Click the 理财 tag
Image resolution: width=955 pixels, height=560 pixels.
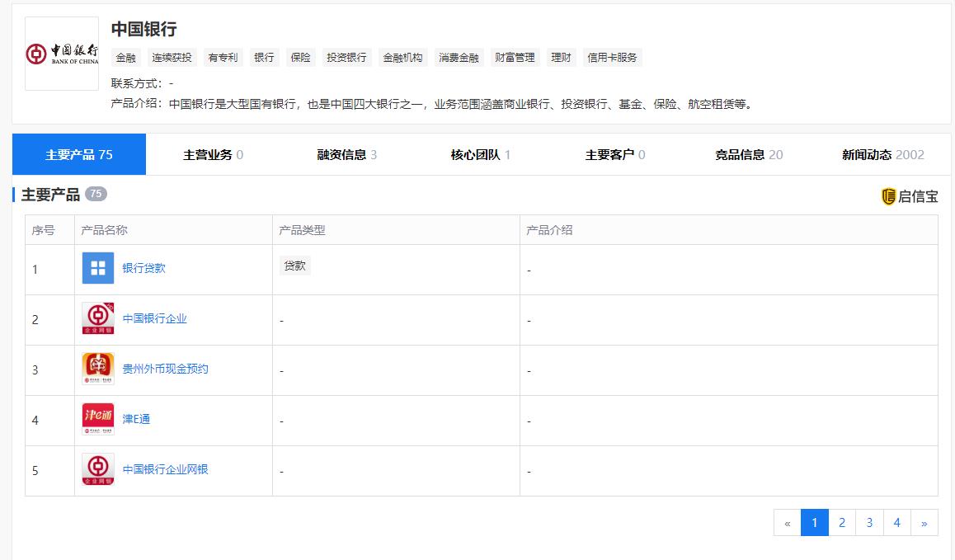(561, 57)
